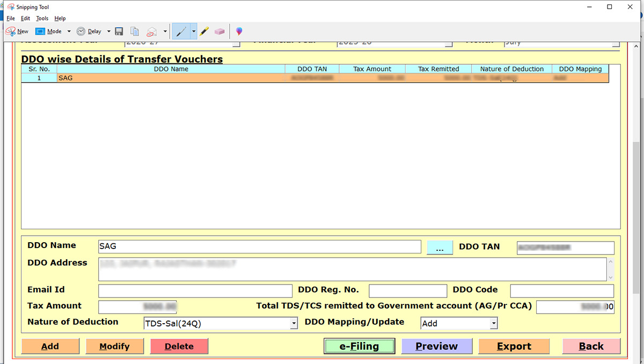Save the snip with the floppy disk icon
The width and height of the screenshot is (644, 364).
coord(119,32)
